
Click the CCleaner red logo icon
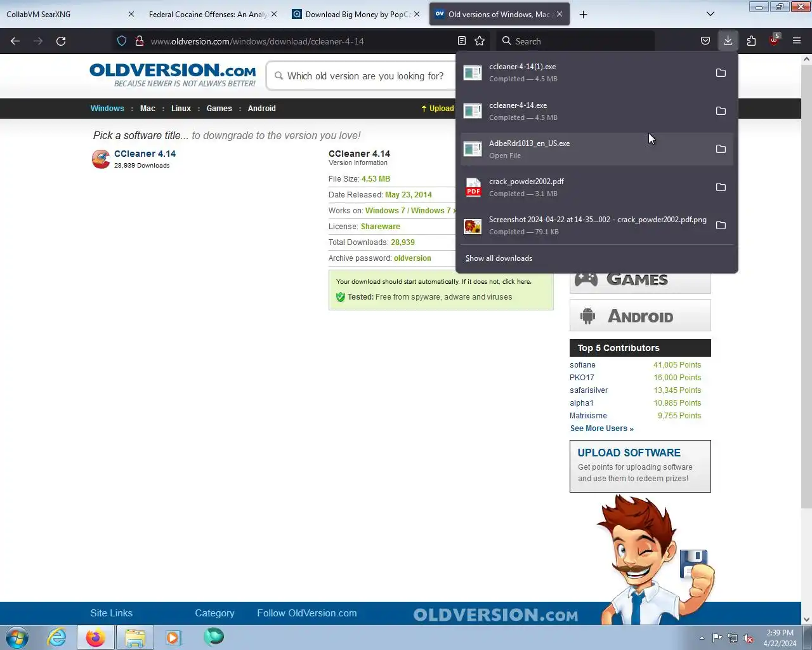[100, 159]
